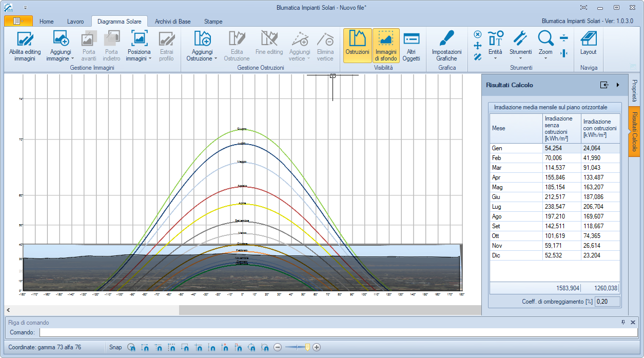Click the first Snap icon in status bar
The image size is (644, 358).
tap(131, 347)
